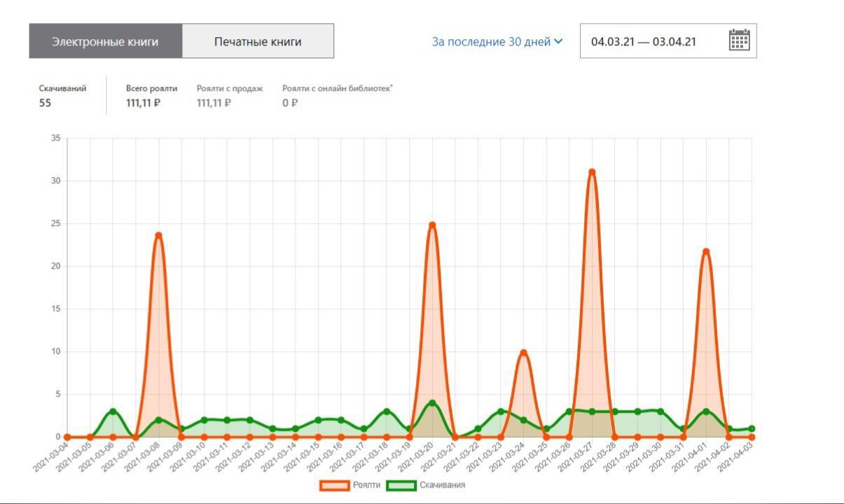Switch to Электронные книги tab
The height and width of the screenshot is (504, 844).
(x=105, y=41)
